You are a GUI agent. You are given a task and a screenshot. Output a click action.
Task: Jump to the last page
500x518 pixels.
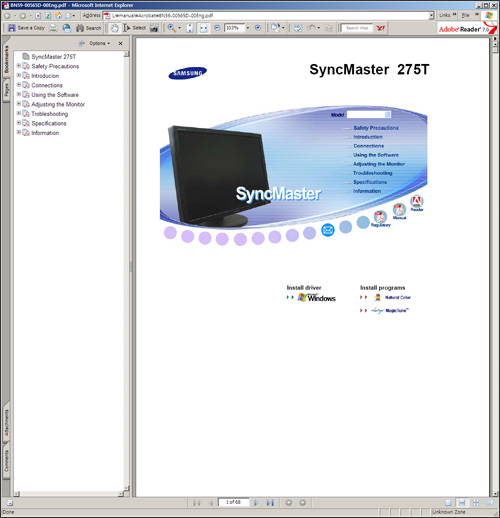(x=270, y=502)
